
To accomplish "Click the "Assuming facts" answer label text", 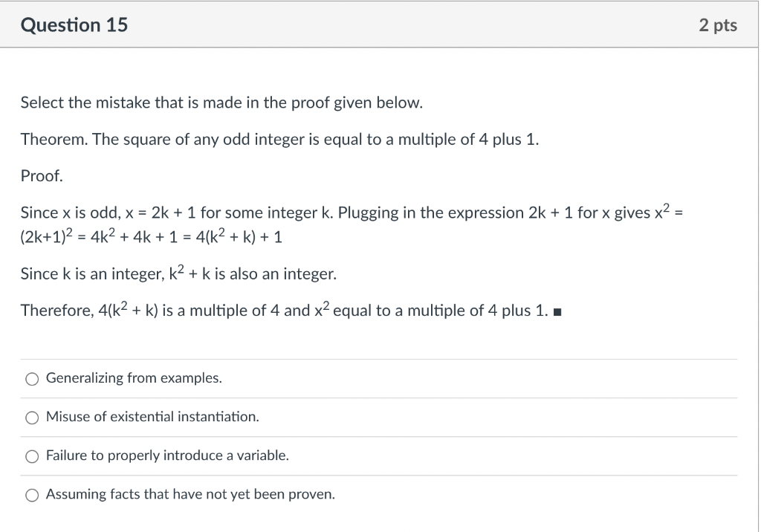I will 190,494.
